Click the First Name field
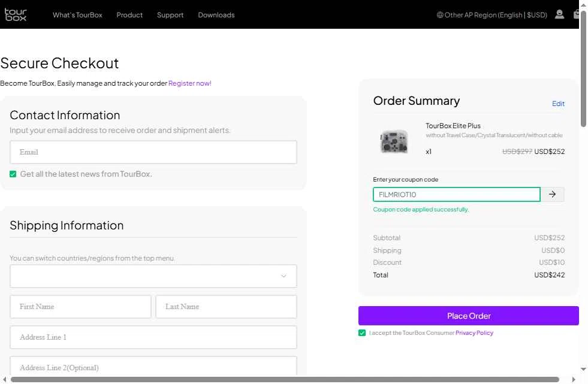Image resolution: width=588 pixels, height=384 pixels. (x=81, y=307)
